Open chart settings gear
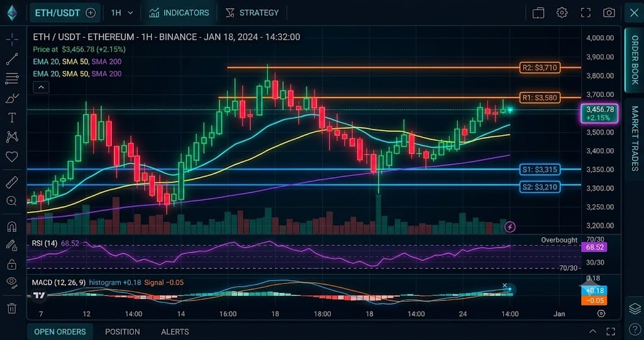 coord(562,13)
